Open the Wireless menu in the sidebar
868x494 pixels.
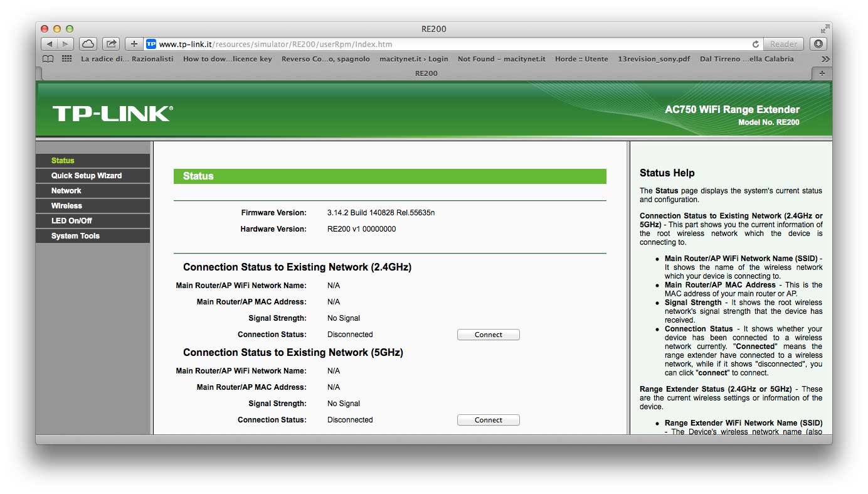coord(93,206)
